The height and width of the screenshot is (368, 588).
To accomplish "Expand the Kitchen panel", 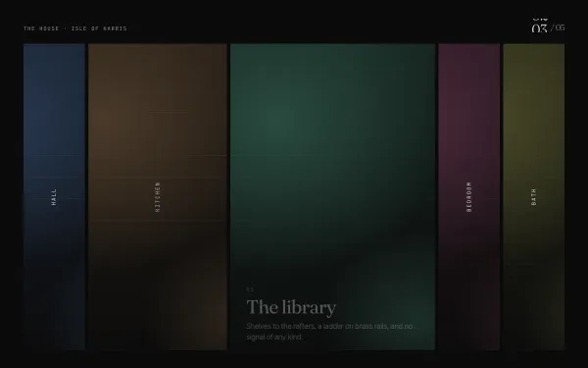I will (x=158, y=197).
